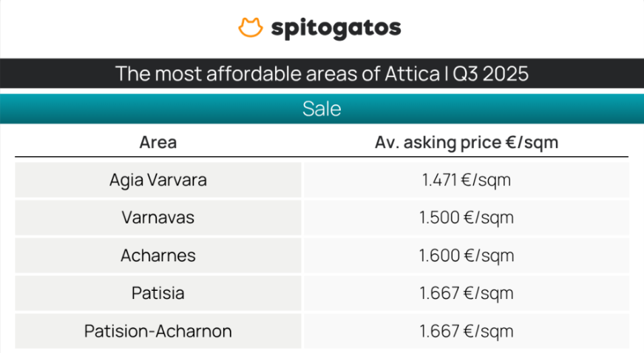This screenshot has width=644, height=353.
Task: Click the price in the Patisia row
Action: click(x=466, y=293)
